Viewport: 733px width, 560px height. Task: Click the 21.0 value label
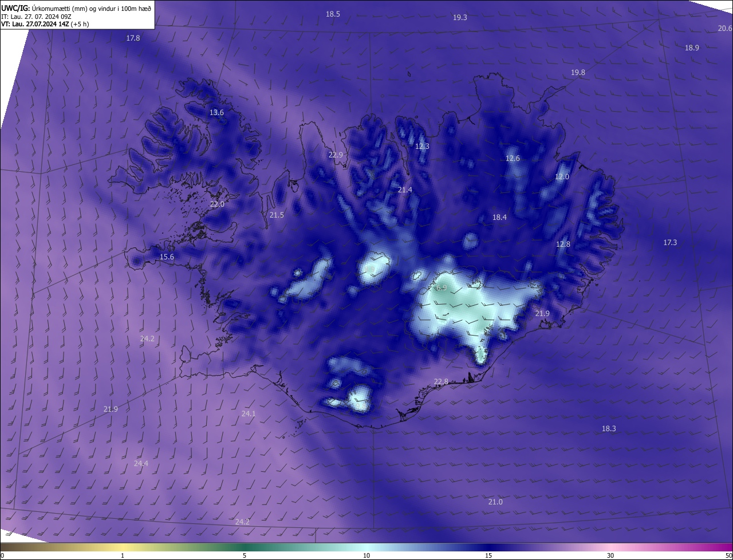[495, 502]
